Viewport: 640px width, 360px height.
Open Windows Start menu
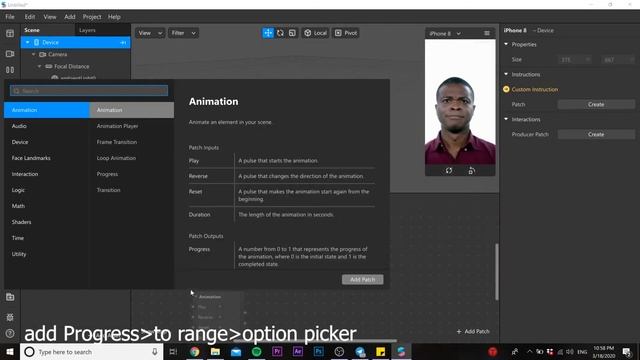click(x=10, y=351)
